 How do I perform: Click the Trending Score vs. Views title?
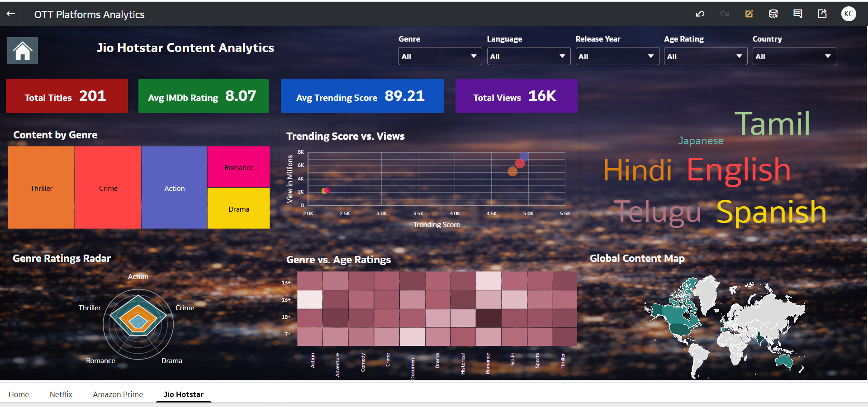tap(346, 136)
